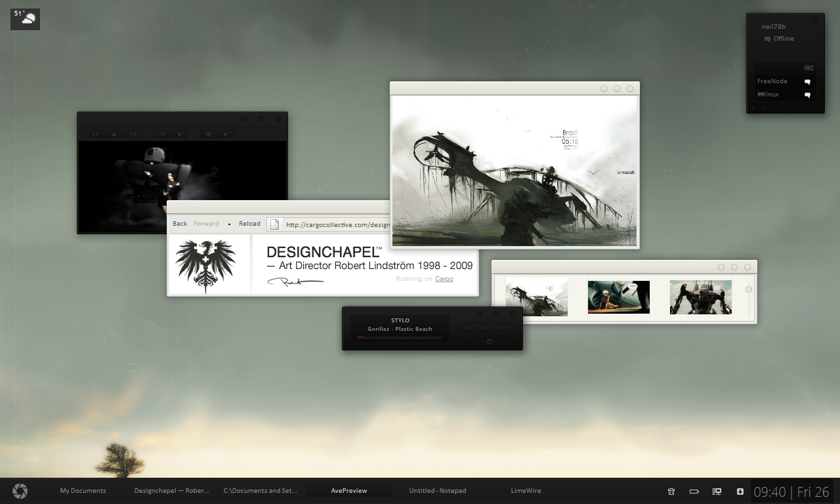This screenshot has height=504, width=840.
Task: Open the network computer tray icon
Action: tap(717, 491)
